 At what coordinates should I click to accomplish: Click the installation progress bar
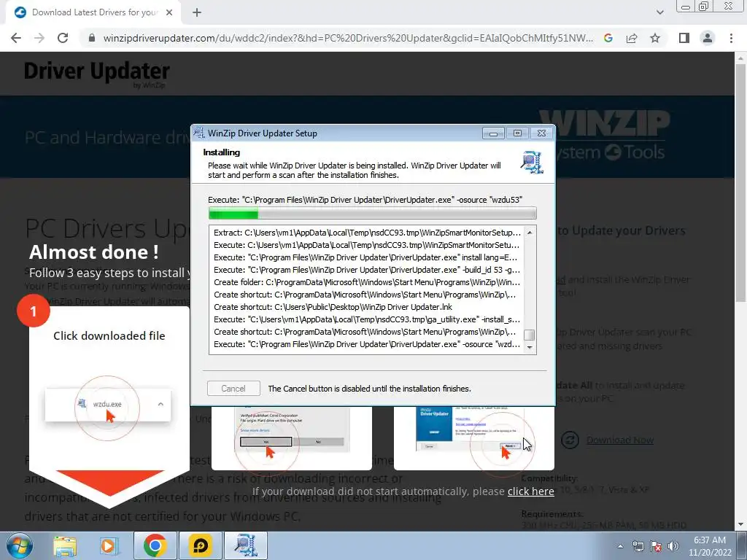pos(373,214)
